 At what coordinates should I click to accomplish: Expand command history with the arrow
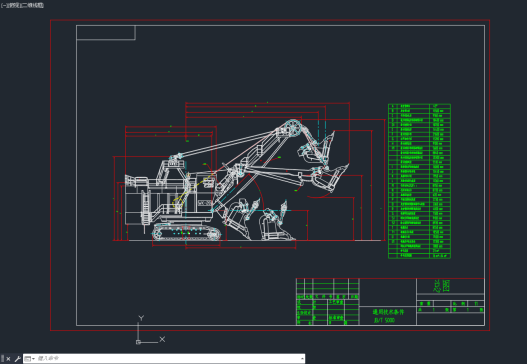click(x=302, y=359)
